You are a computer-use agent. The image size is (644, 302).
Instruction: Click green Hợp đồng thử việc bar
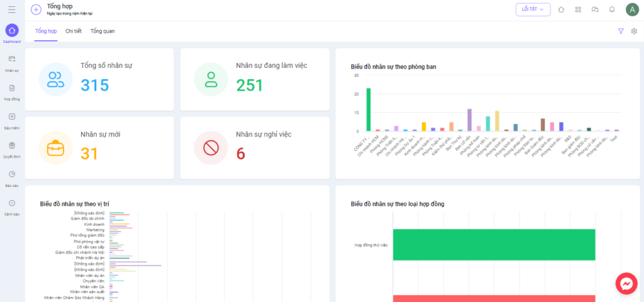click(494, 245)
